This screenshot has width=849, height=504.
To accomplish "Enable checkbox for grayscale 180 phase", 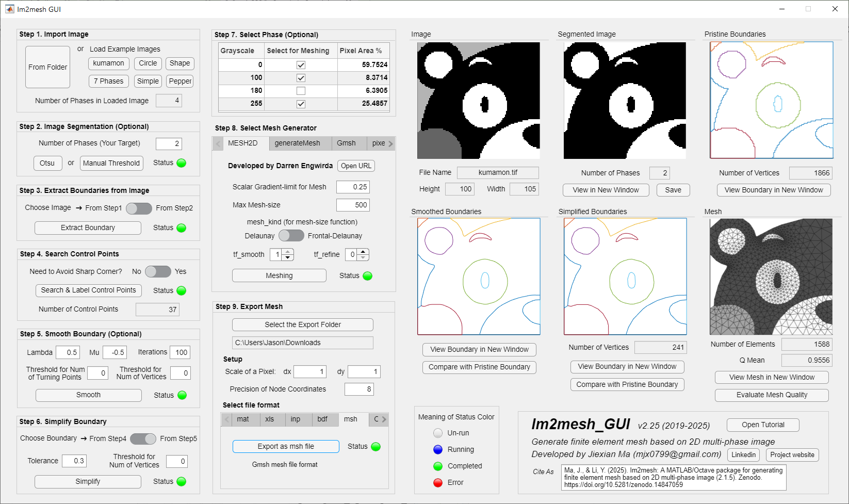I will click(301, 91).
